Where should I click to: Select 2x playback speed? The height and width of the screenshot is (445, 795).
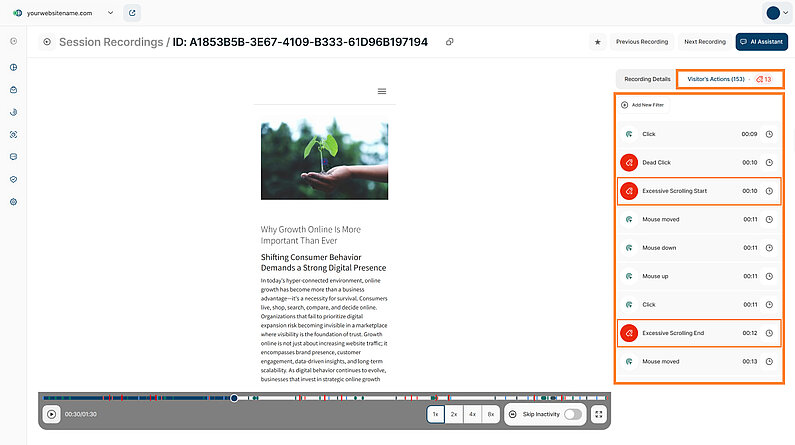[454, 413]
